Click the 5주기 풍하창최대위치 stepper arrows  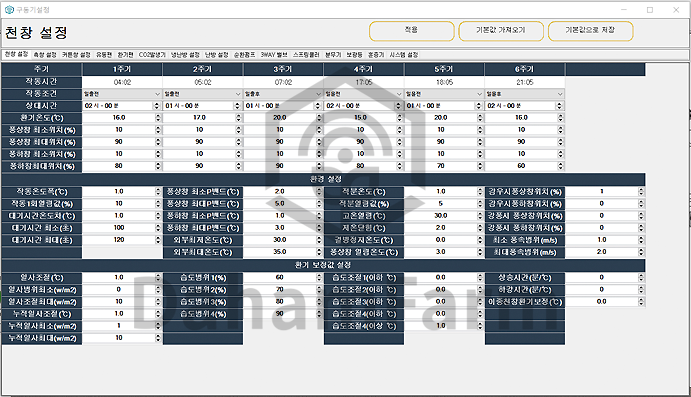[479, 166]
